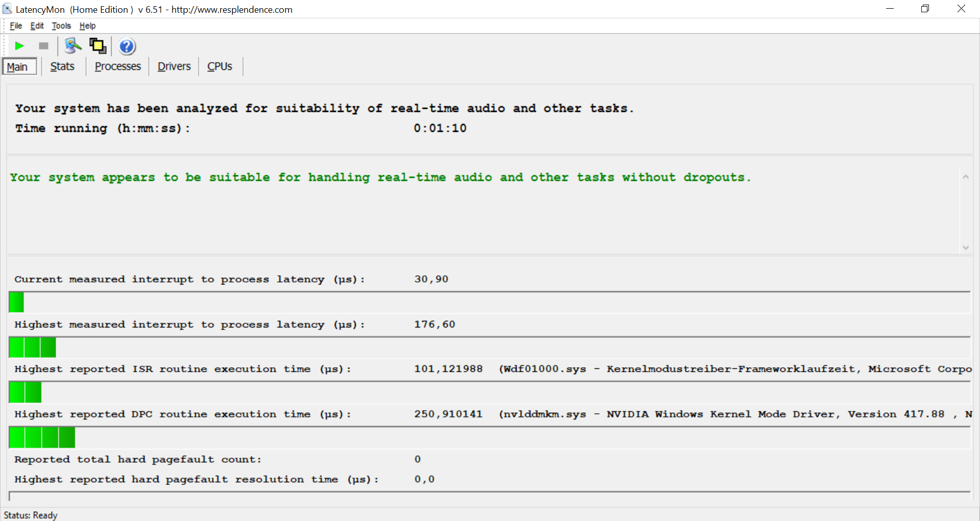
Task: Click the 'Reported total hard pagefault count' label
Action: (138, 459)
